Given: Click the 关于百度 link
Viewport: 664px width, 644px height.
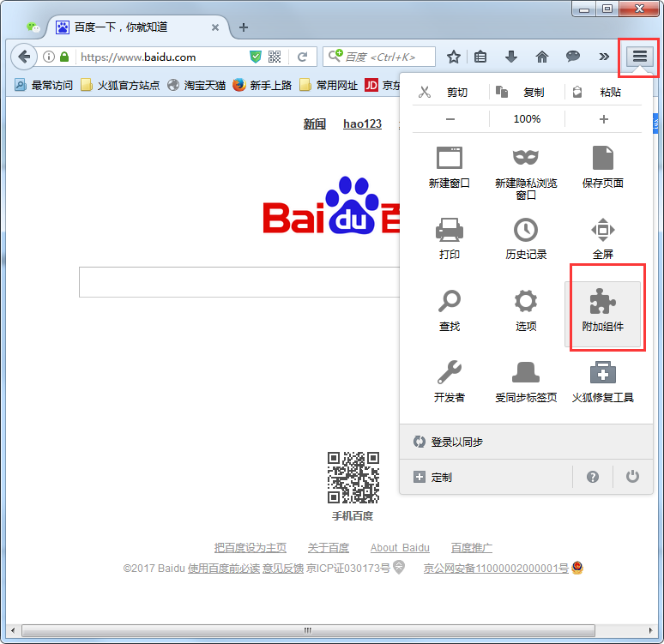Looking at the screenshot, I should (329, 547).
